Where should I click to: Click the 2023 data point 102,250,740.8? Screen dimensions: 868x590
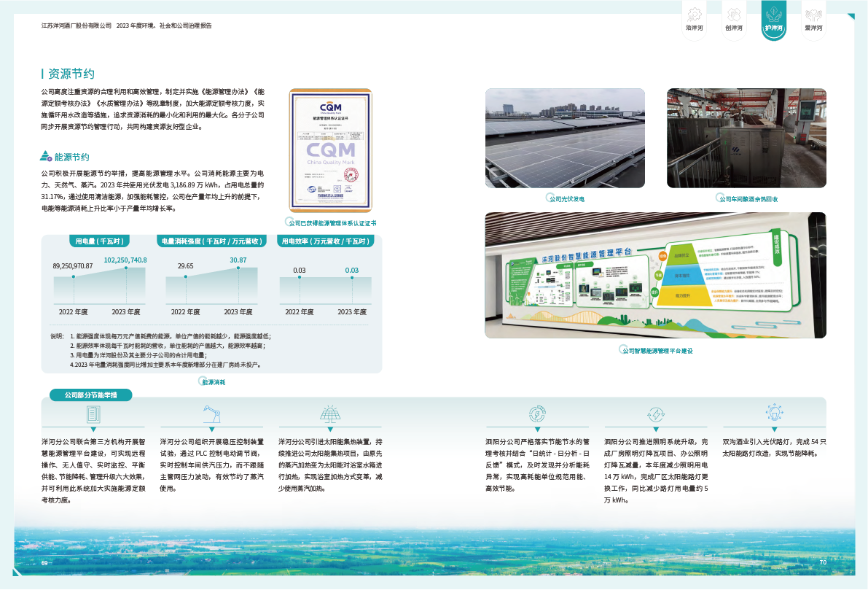click(126, 268)
